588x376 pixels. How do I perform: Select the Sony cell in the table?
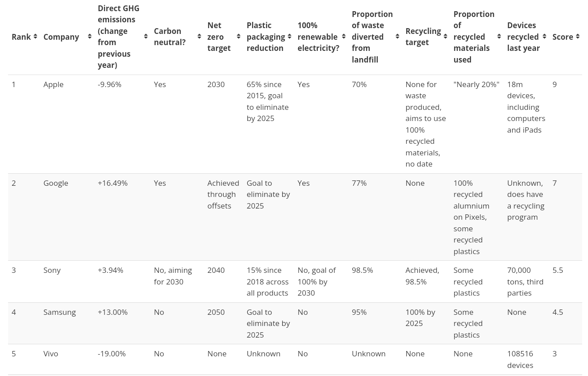pyautogui.click(x=52, y=270)
